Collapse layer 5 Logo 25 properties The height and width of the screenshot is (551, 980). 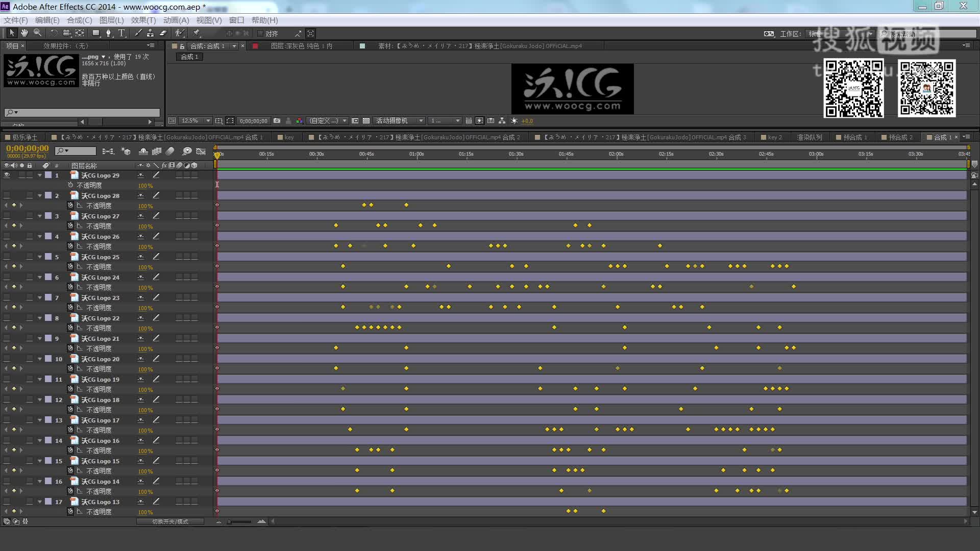pos(39,257)
